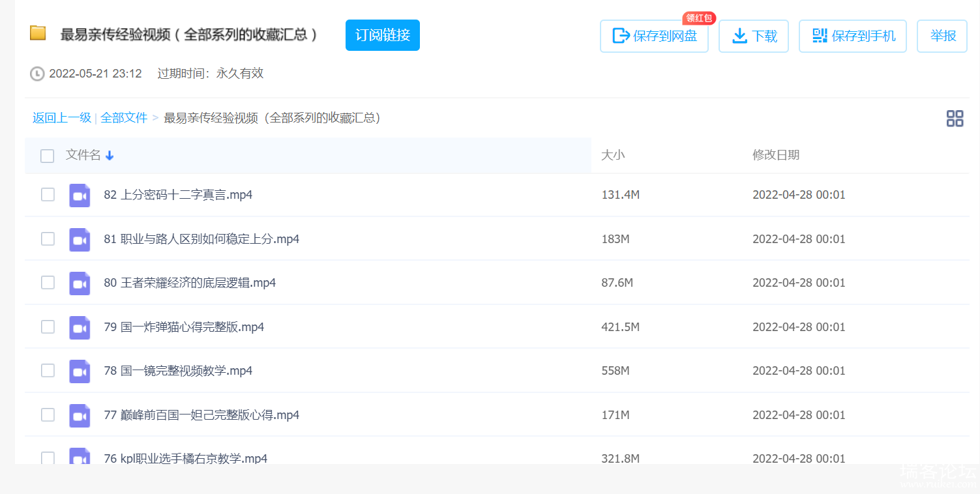This screenshot has height=494, width=980.
Task: Open file 80 王者荣耀经济的底层逻辑.mp4
Action: 190,283
